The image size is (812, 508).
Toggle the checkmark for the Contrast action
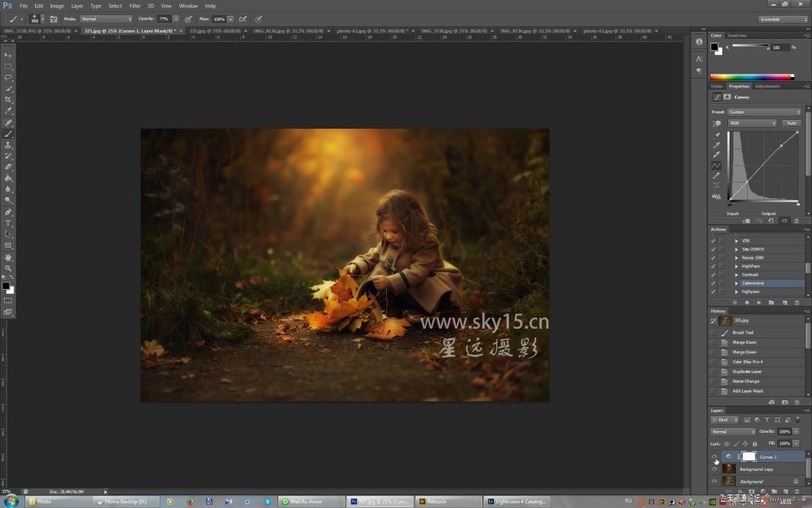(x=713, y=275)
